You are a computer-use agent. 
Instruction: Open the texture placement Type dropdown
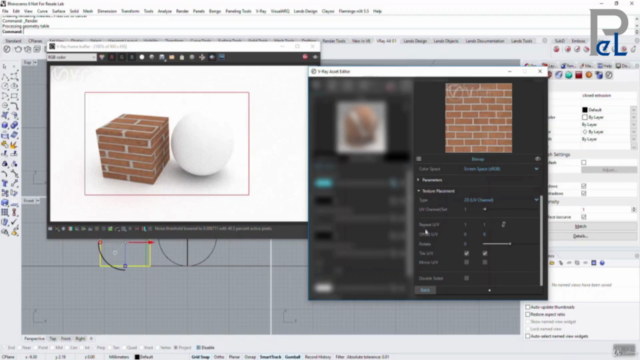pos(500,200)
